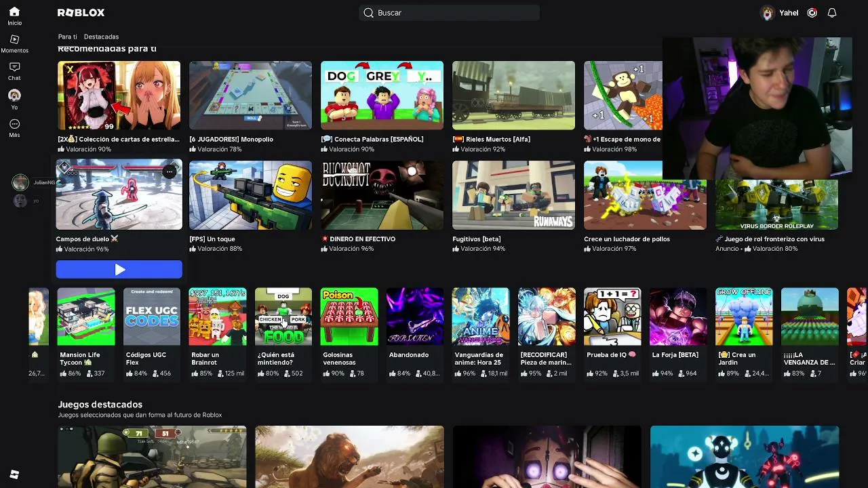
Task: Click the search magnifier icon
Action: [x=368, y=13]
